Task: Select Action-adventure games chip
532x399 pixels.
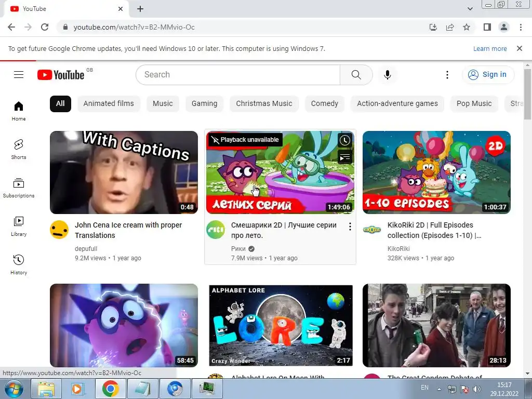Action: coord(397,103)
